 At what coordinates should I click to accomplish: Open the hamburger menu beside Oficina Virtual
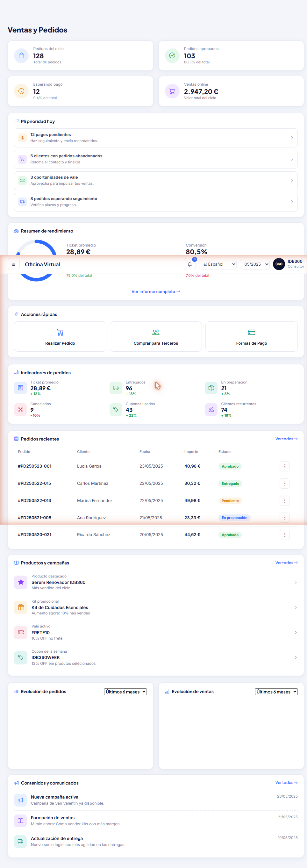(14, 264)
